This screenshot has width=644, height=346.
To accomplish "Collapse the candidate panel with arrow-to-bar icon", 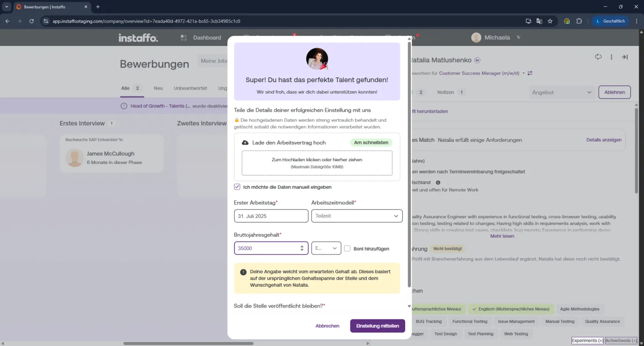I will pyautogui.click(x=625, y=57).
